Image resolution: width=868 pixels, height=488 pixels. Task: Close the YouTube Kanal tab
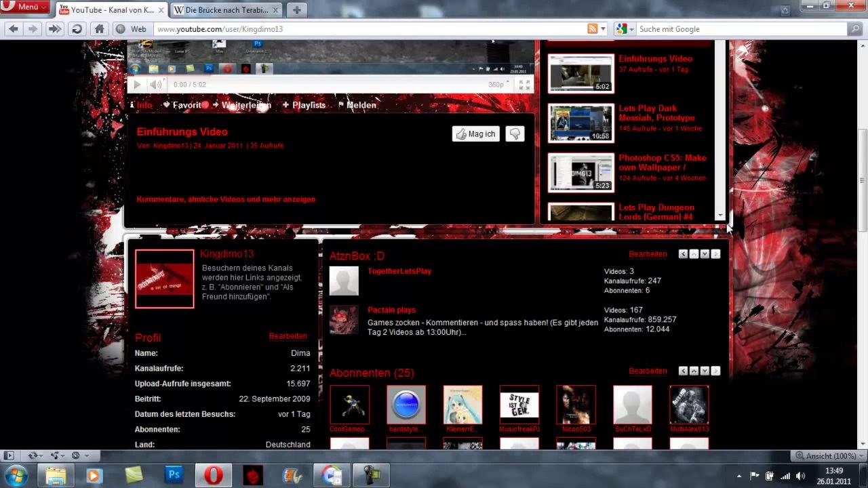point(161,10)
